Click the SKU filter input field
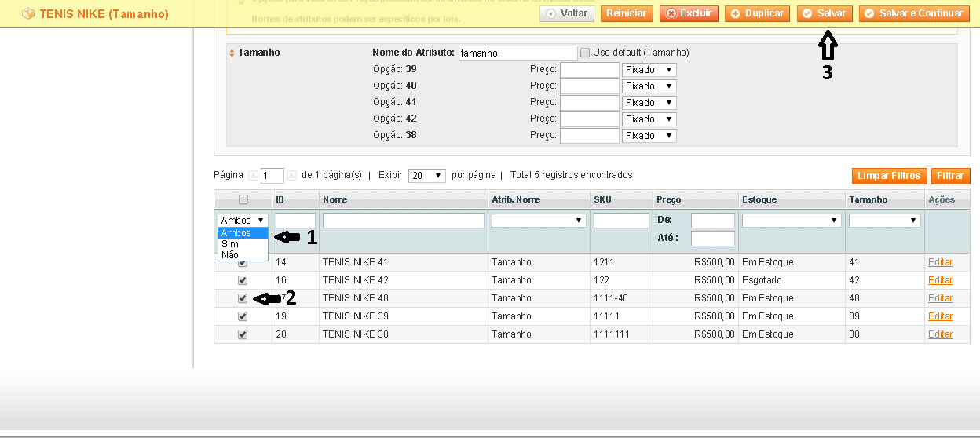Image resolution: width=980 pixels, height=438 pixels. 621,221
